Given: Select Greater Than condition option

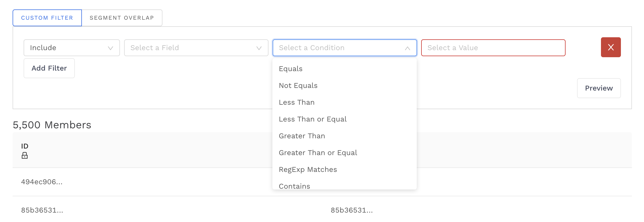Looking at the screenshot, I should point(302,136).
